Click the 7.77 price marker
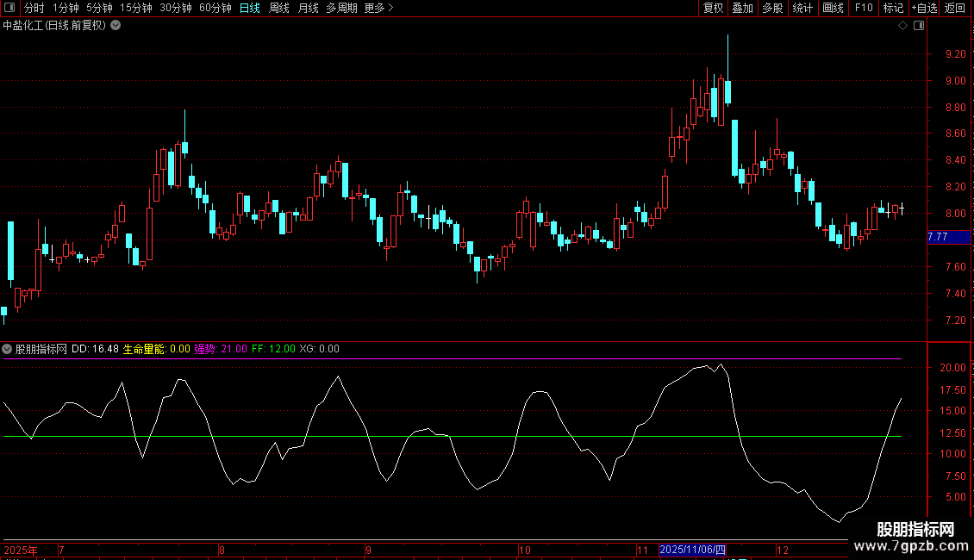Screen dimensions: 974x560 pyautogui.click(x=948, y=237)
